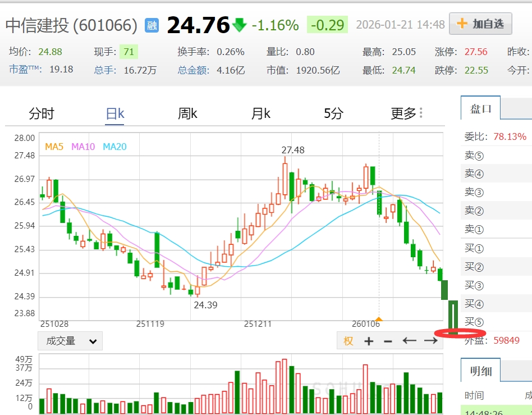The width and height of the screenshot is (532, 415).
Task: Click the 最高 value 25.05
Action: point(403,52)
